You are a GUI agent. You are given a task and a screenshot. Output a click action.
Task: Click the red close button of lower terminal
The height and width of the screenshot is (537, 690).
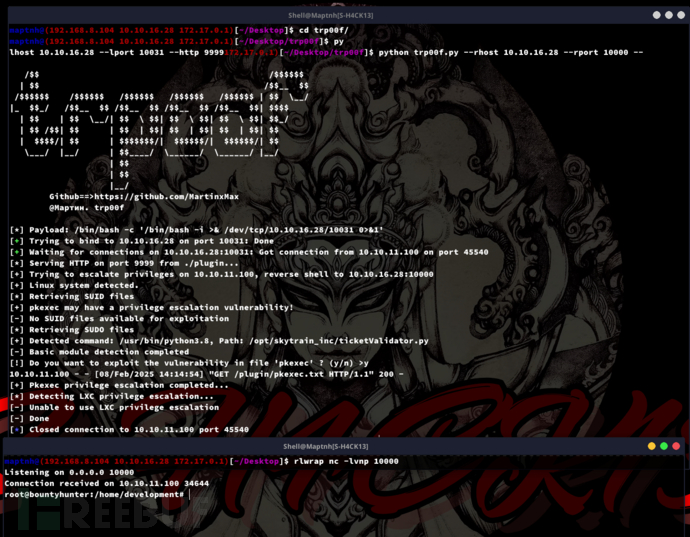[676, 446]
